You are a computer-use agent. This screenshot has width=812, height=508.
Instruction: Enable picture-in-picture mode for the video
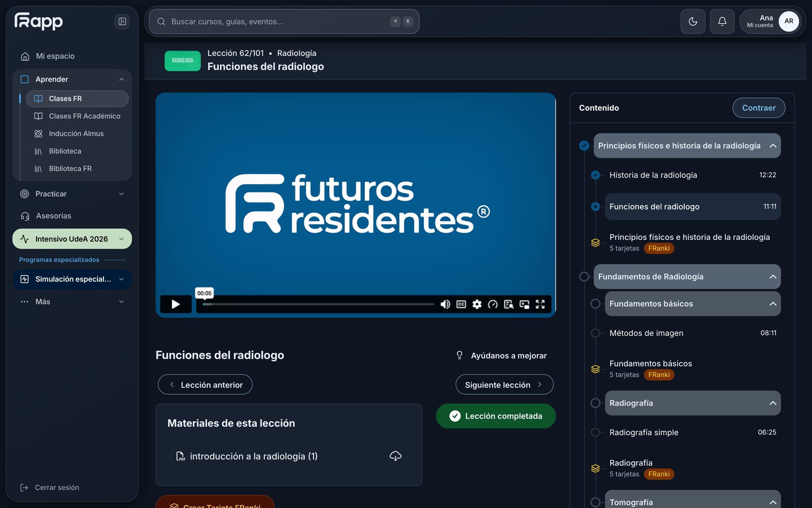point(524,304)
